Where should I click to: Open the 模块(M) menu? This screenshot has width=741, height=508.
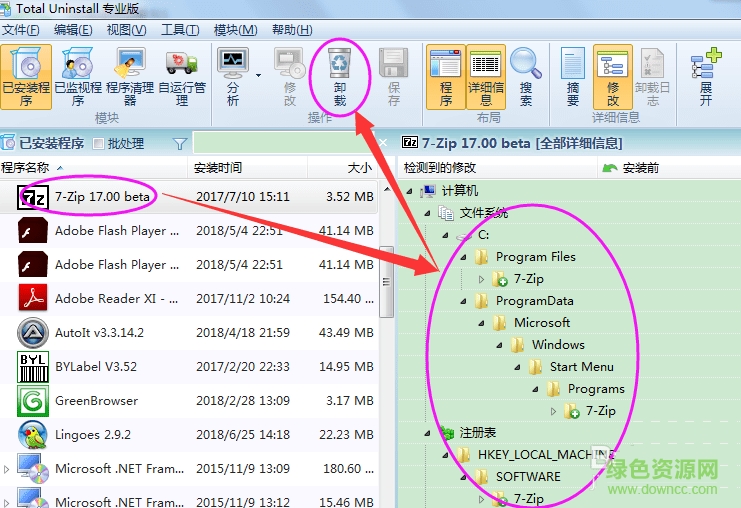pyautogui.click(x=235, y=30)
